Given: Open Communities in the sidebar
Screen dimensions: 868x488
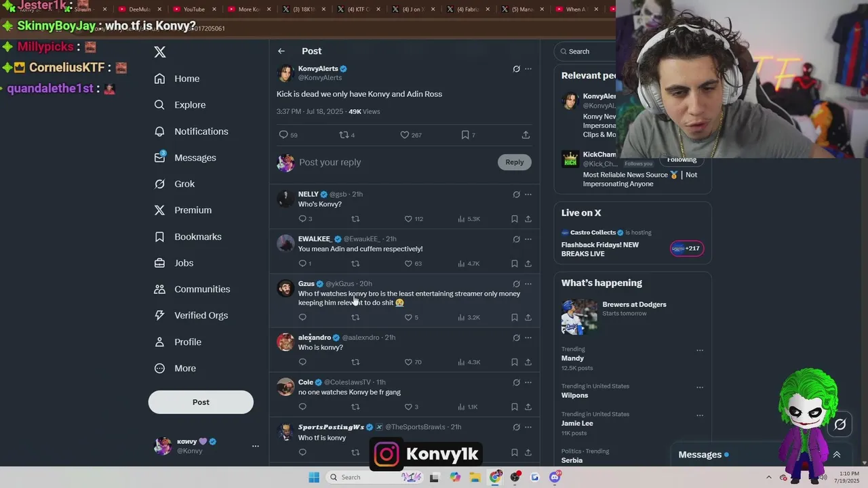Looking at the screenshot, I should 192,289.
